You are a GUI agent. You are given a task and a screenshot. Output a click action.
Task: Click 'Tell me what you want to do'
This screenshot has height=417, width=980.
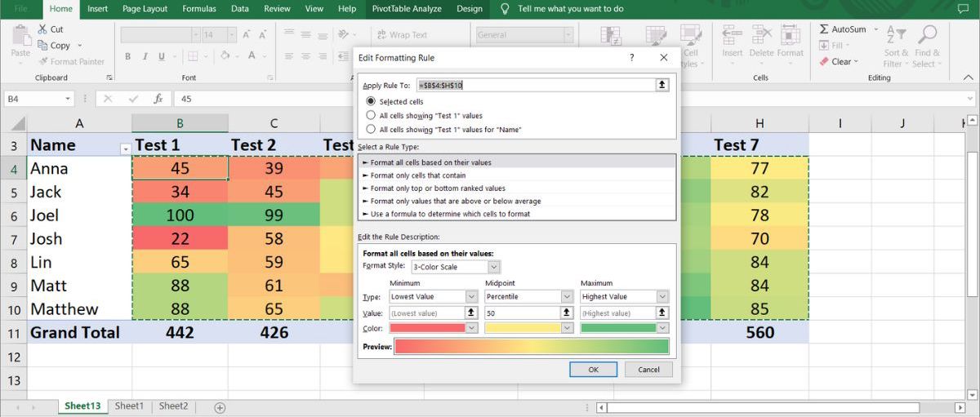tap(570, 9)
